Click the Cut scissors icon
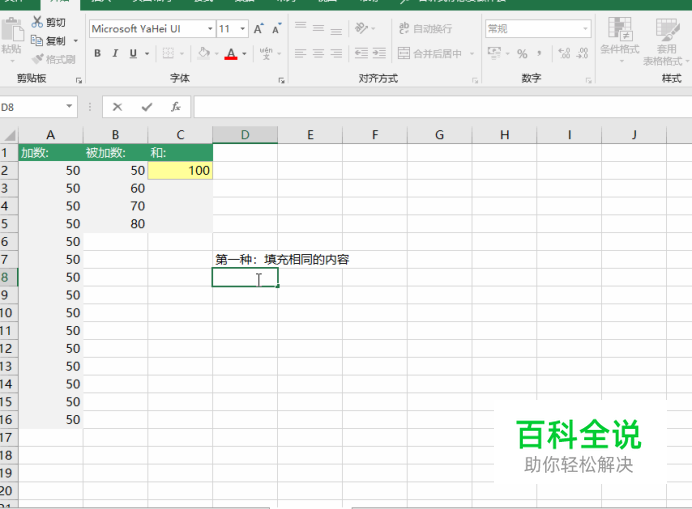 37,22
